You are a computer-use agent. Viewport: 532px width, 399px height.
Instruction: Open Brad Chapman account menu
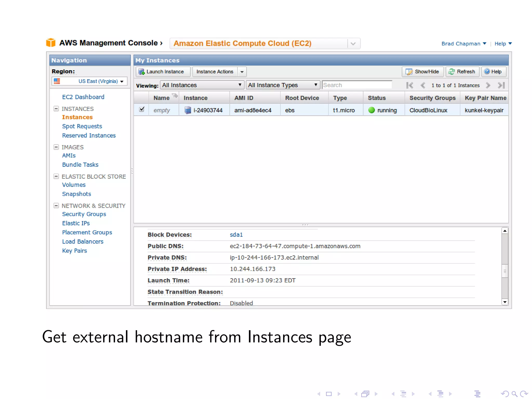pos(464,44)
